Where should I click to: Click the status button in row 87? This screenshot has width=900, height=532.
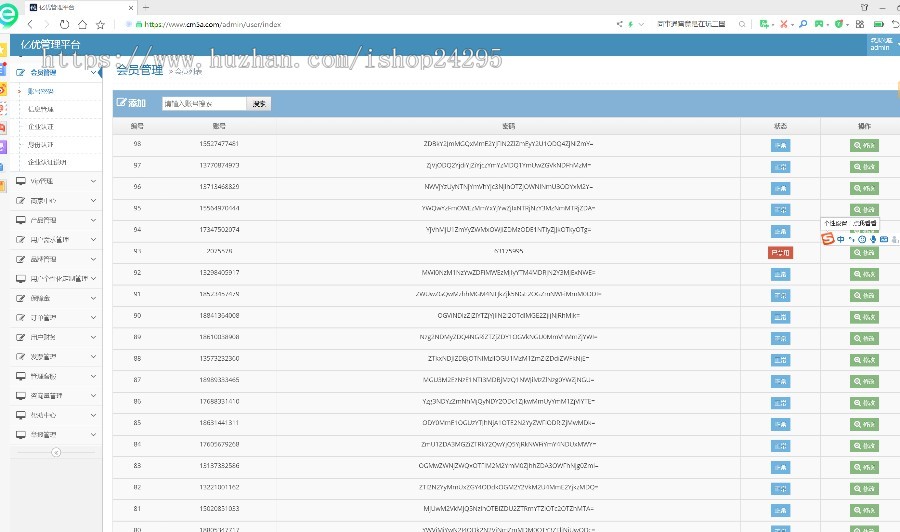tap(780, 381)
